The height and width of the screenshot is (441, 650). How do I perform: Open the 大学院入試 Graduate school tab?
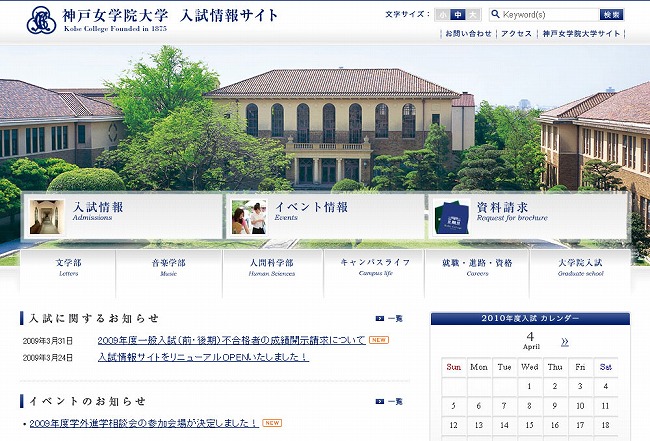pyautogui.click(x=580, y=268)
